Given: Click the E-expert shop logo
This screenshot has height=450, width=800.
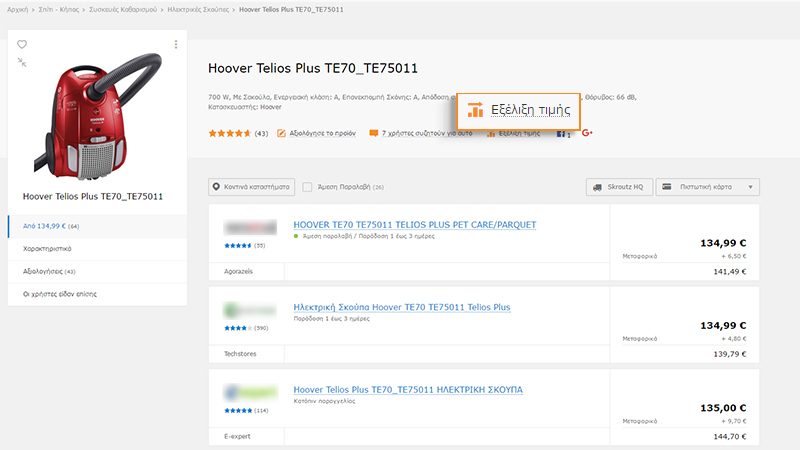Looking at the screenshot, I should pos(250,392).
